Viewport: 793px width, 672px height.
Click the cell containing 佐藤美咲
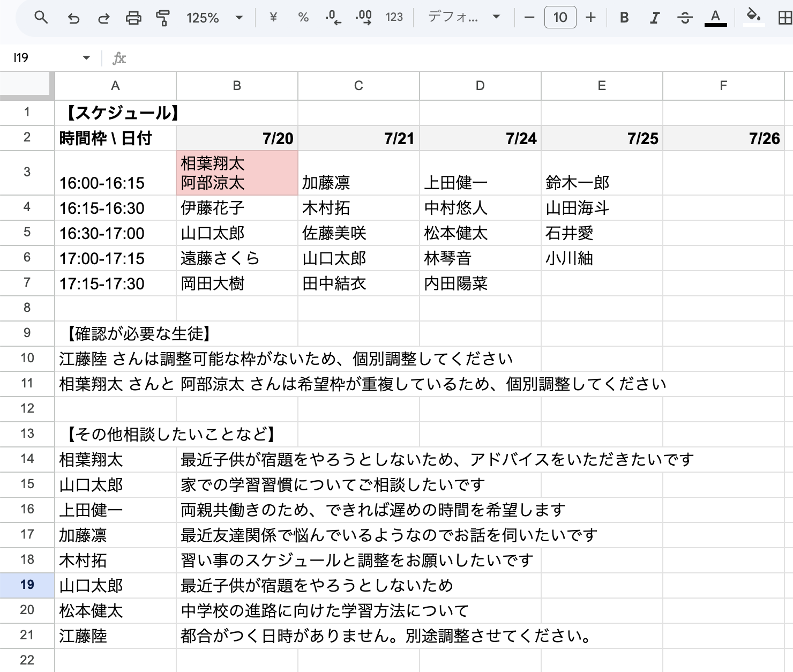click(358, 233)
